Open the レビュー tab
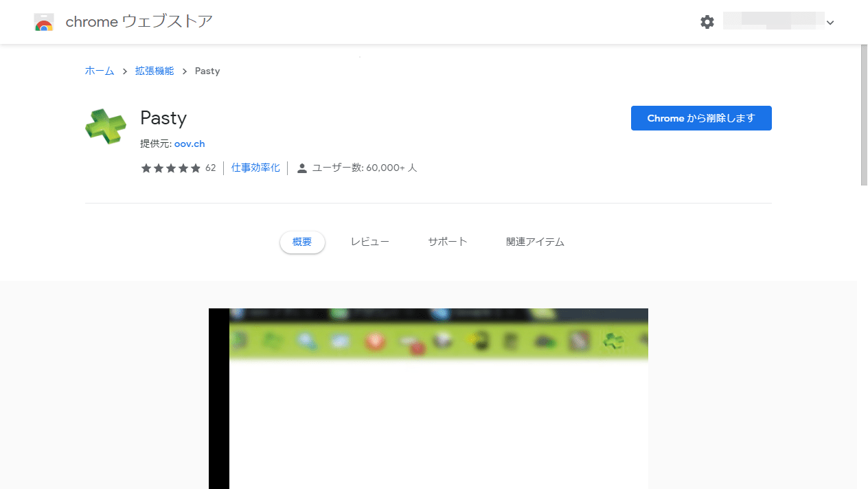Image resolution: width=868 pixels, height=489 pixels. pyautogui.click(x=370, y=242)
